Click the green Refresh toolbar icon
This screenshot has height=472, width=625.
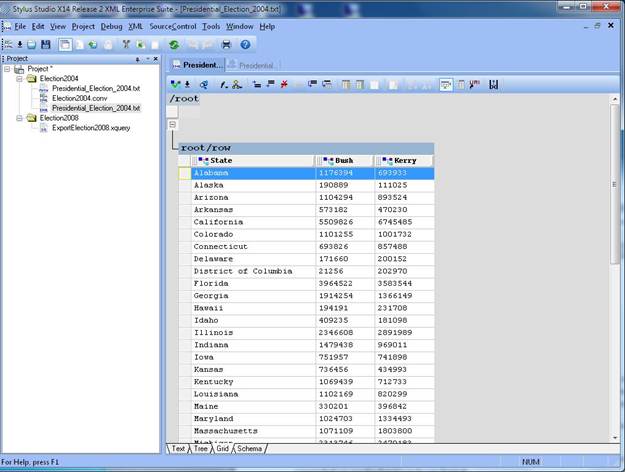point(173,45)
